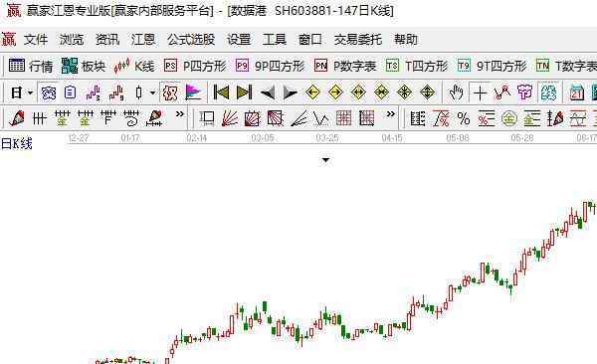The width and height of the screenshot is (597, 364).
Task: Click the small black triangle marker above chart
Action: coord(325,160)
